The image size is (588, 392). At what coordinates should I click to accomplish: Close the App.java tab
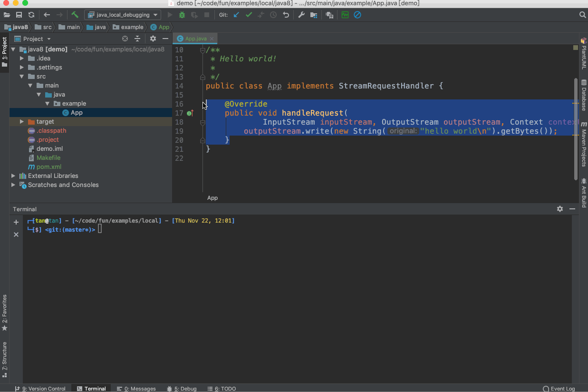point(212,39)
